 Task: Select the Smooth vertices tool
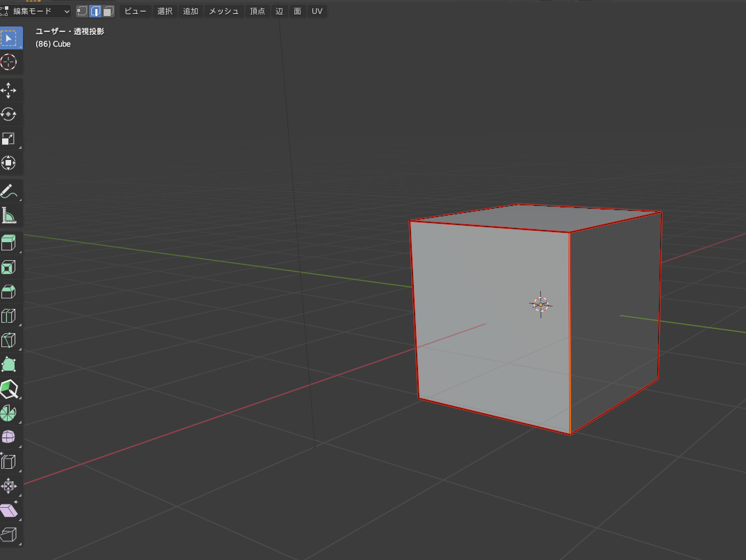pos(9,438)
